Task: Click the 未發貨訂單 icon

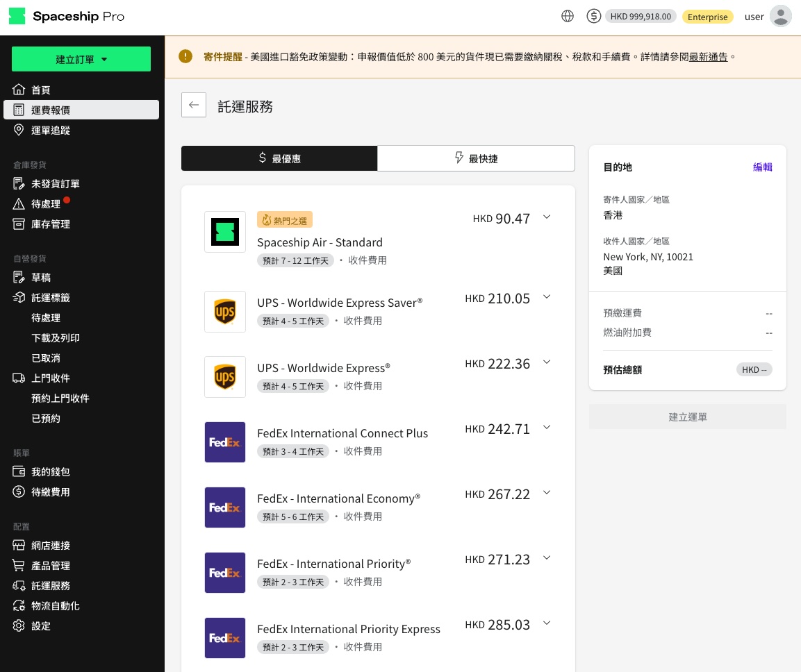Action: (x=18, y=183)
